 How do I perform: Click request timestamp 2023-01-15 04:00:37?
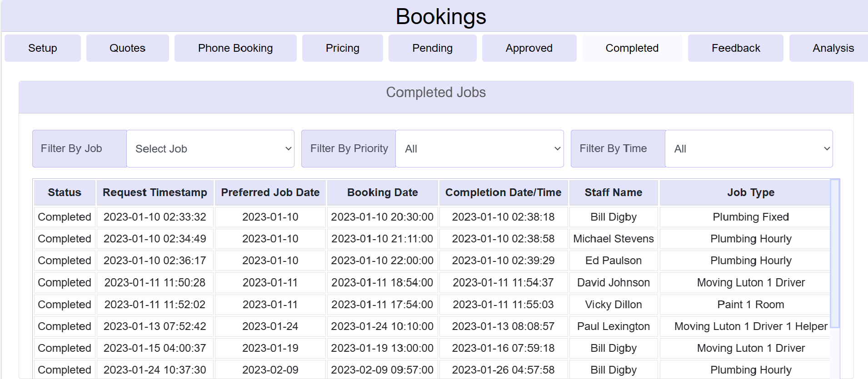155,348
